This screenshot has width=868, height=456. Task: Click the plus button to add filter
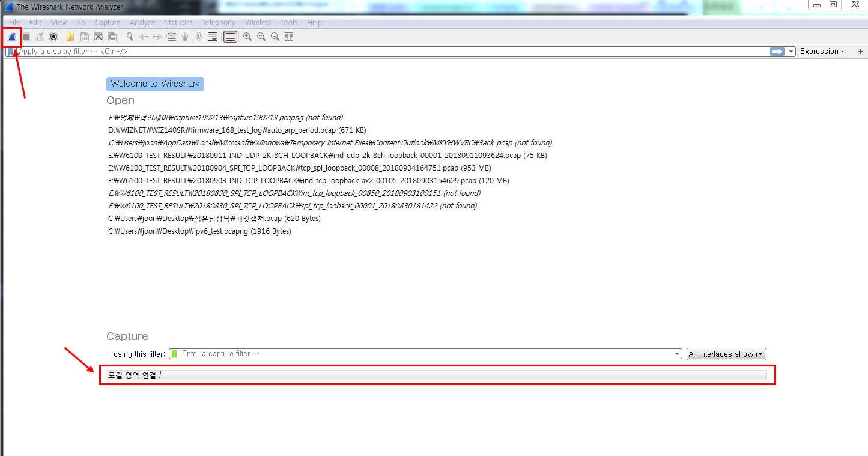[x=860, y=52]
